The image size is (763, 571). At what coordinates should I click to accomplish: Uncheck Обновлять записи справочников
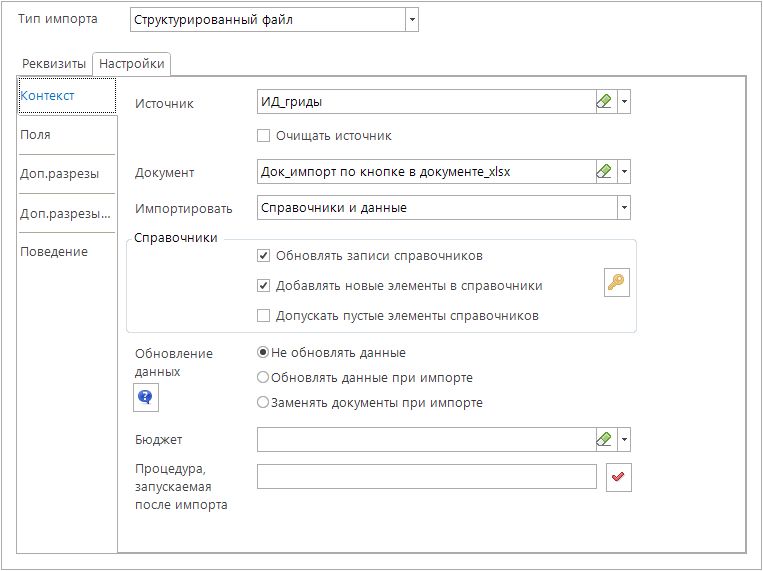point(264,255)
